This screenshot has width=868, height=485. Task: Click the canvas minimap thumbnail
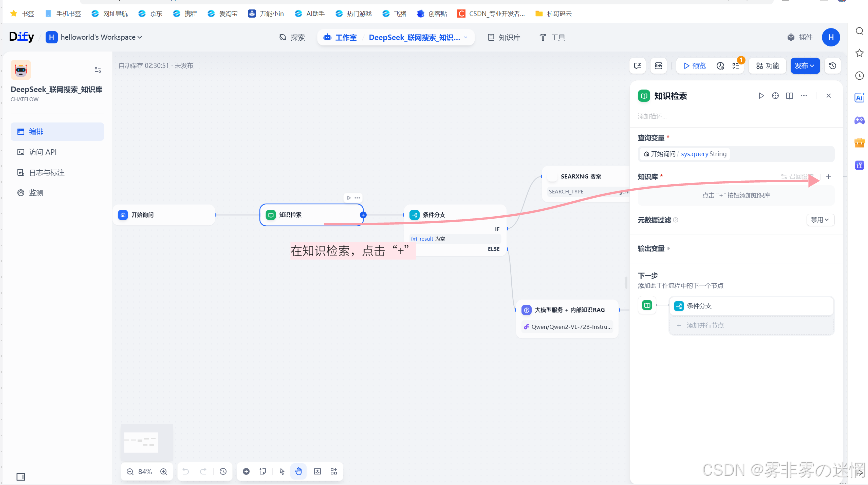tap(147, 443)
